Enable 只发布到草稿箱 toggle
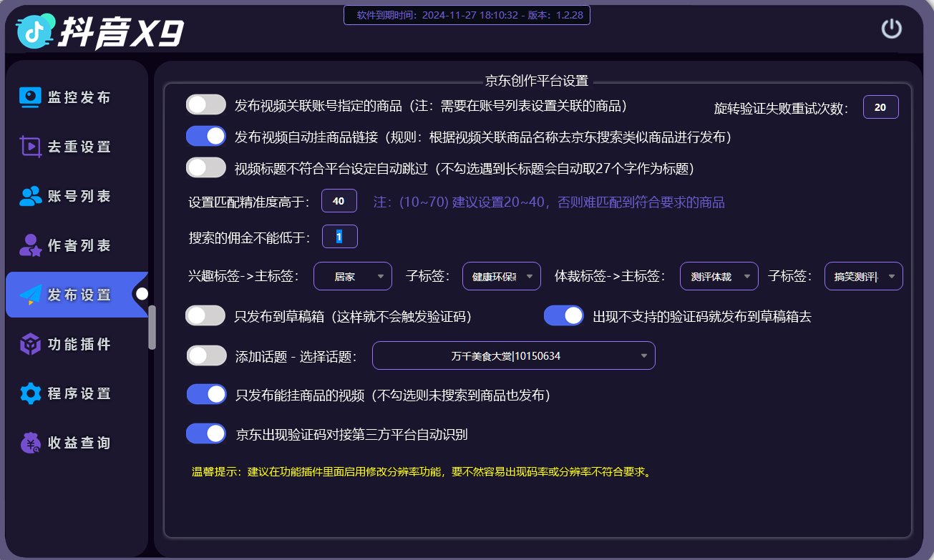934x560 pixels. click(206, 315)
